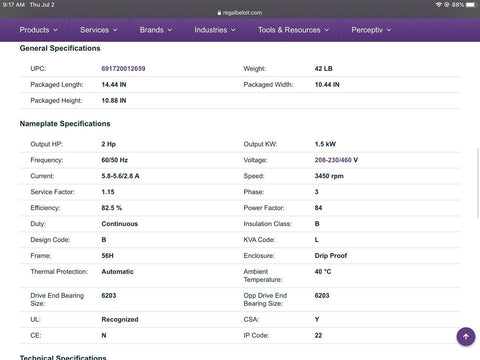The image size is (480, 360).
Task: Open the Services menu
Action: click(x=99, y=30)
